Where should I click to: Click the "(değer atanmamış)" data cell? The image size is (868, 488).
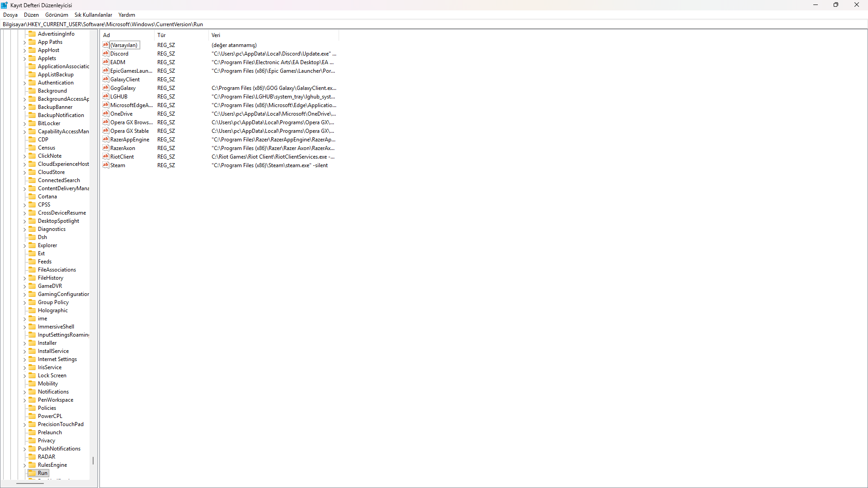234,45
